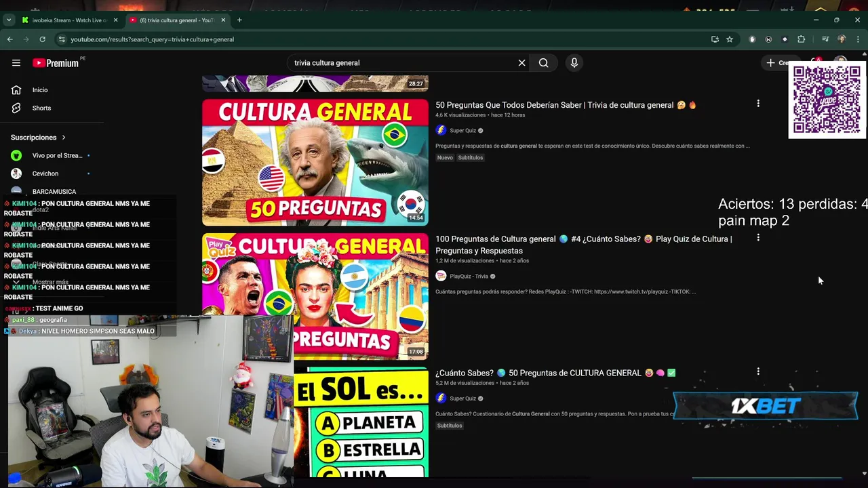Visit PlayQuiz - Trivia channel link

[x=469, y=277]
